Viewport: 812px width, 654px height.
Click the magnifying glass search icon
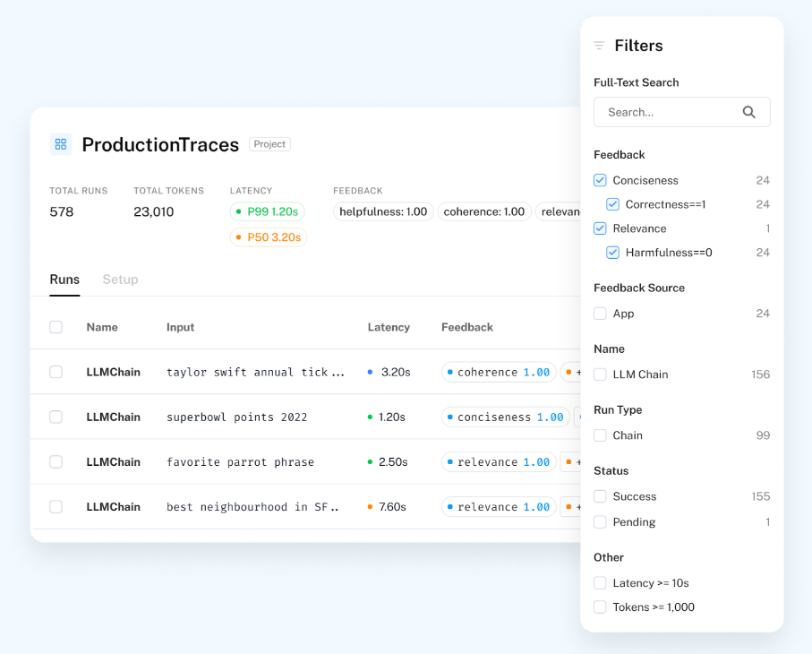pos(748,112)
